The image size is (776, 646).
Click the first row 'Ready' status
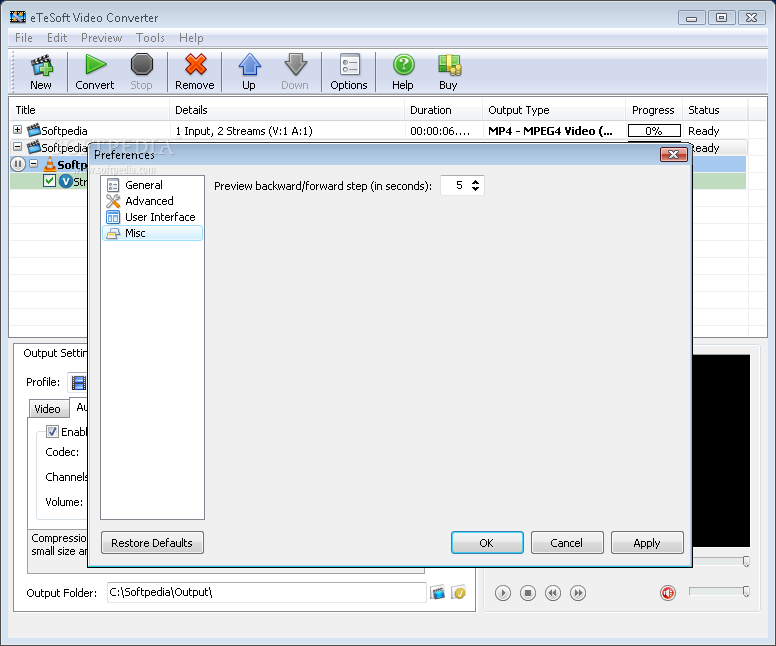tap(704, 131)
